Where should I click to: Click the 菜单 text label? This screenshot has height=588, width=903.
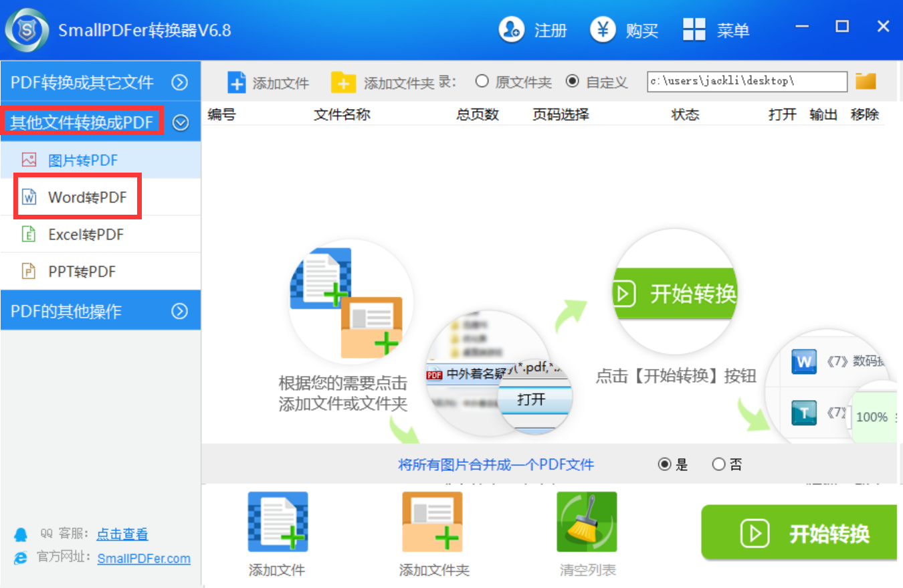(733, 30)
